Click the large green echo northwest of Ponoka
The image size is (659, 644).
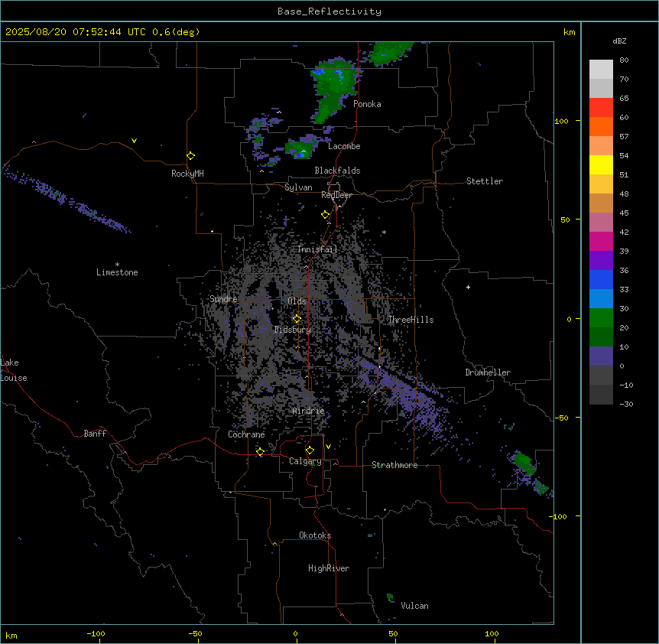pyautogui.click(x=334, y=90)
